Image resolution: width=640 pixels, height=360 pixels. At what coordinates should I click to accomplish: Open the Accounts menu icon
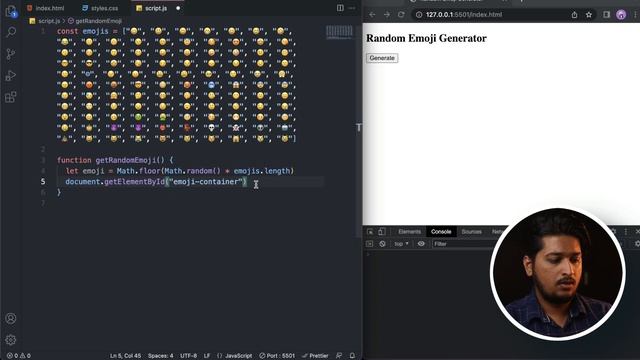coord(11,318)
